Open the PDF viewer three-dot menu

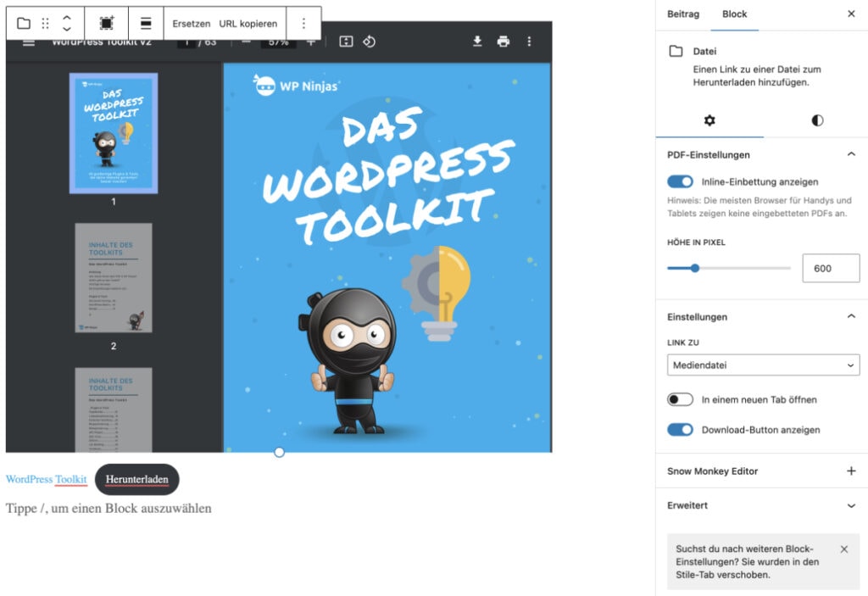coord(530,40)
